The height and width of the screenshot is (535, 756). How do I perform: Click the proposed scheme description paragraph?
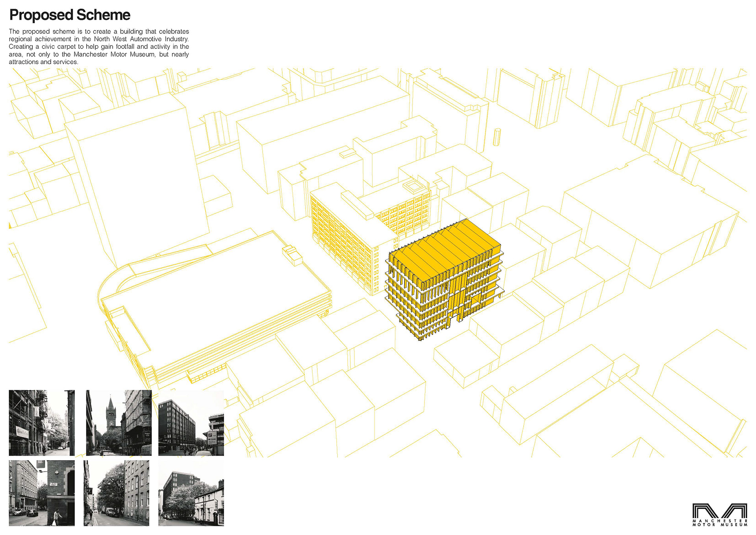coord(99,46)
